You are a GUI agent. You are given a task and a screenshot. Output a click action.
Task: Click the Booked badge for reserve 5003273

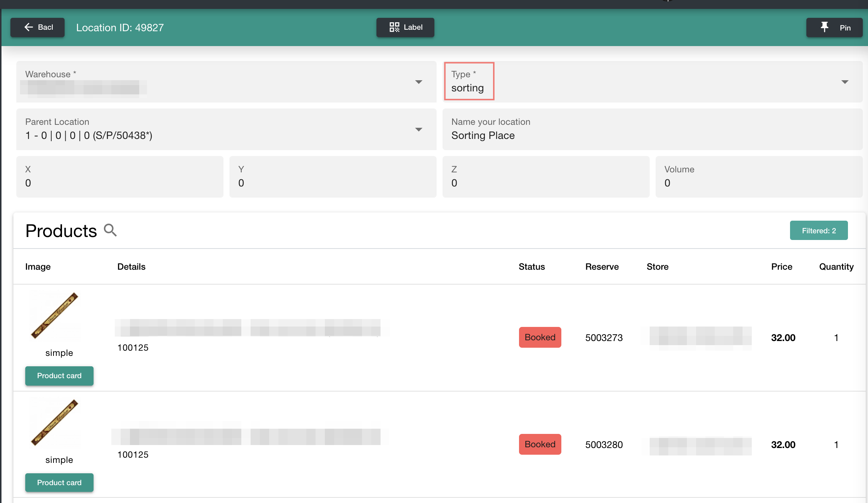[540, 337]
